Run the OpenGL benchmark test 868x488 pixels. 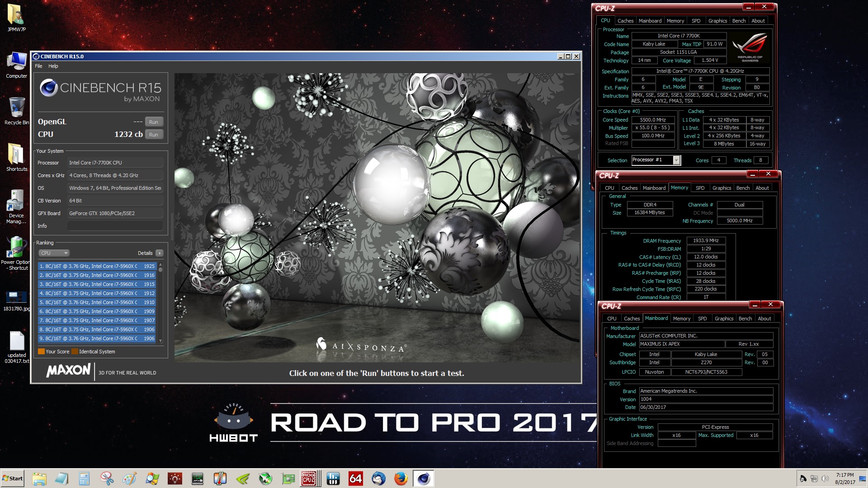154,122
